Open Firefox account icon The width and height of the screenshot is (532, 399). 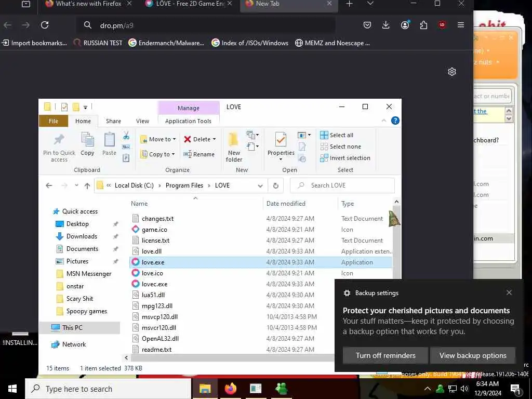(x=405, y=25)
